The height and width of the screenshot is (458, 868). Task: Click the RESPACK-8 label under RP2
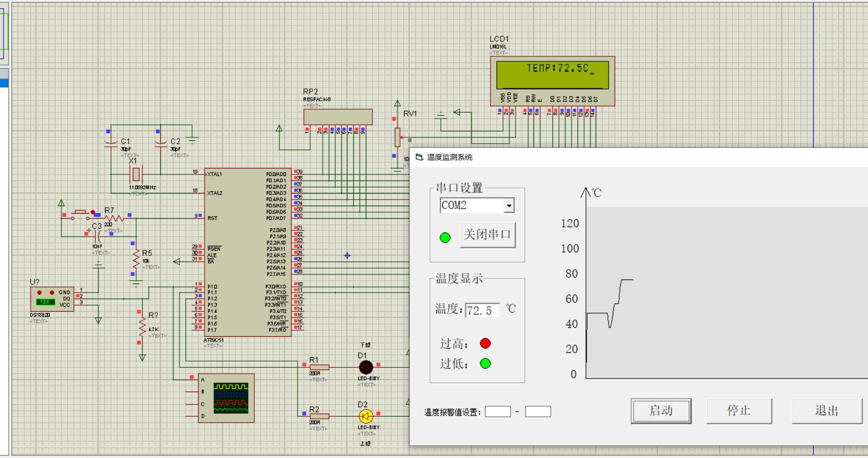pos(317,100)
